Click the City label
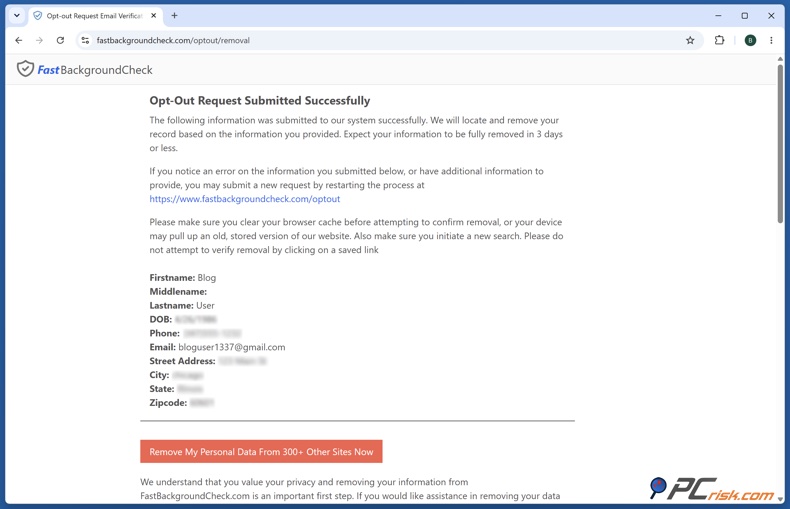790x509 pixels. click(x=159, y=375)
